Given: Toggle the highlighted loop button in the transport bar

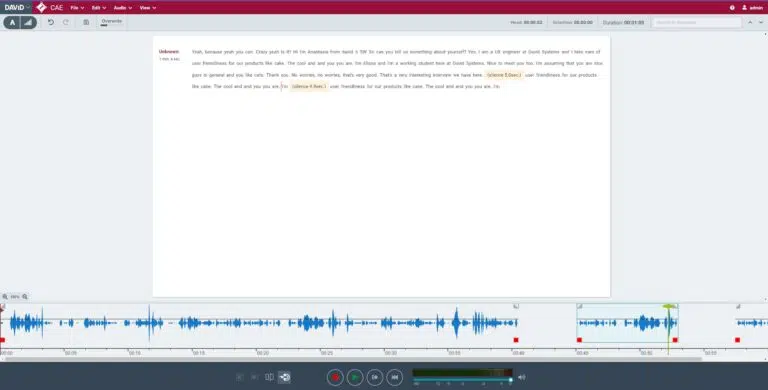Looking at the screenshot, I should coord(285,377).
